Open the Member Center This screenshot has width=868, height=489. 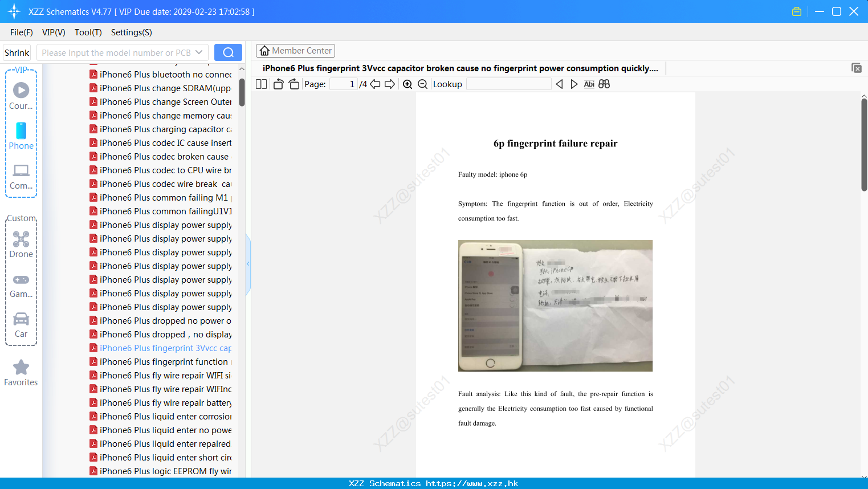tap(295, 51)
